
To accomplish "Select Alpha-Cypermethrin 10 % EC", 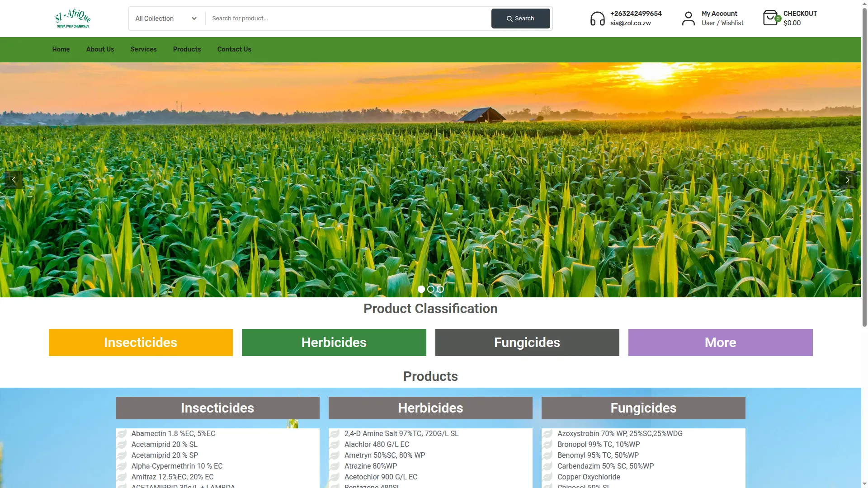I will (177, 466).
